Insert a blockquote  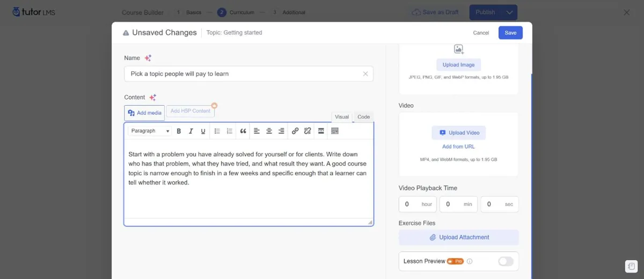point(243,131)
